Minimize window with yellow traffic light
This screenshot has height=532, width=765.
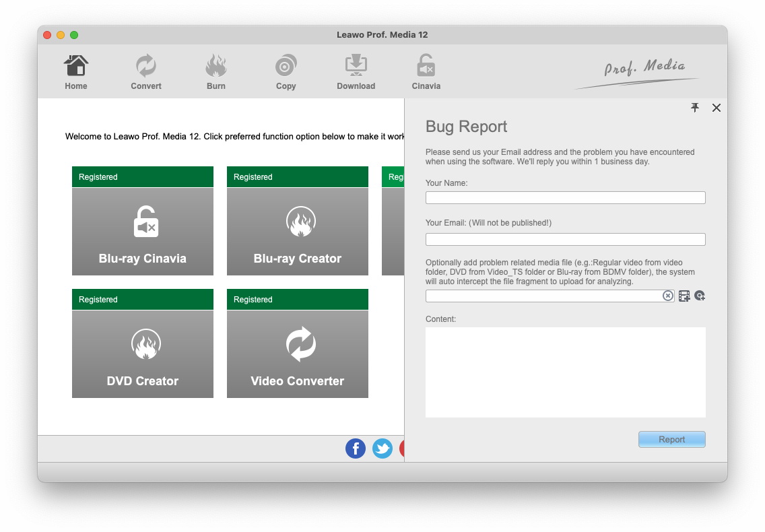point(61,34)
